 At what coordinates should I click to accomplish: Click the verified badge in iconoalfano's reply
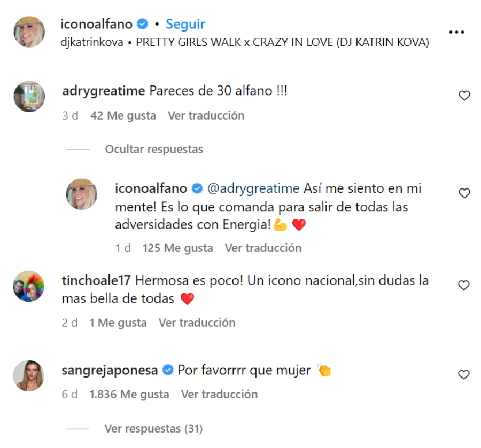click(197, 188)
